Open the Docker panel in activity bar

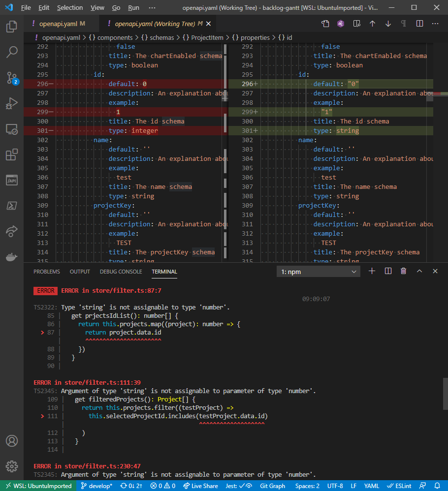coord(12,256)
